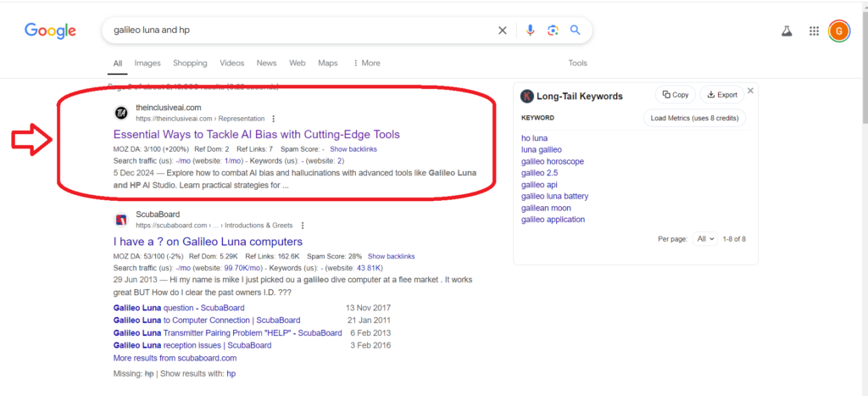Screen dimensions: 868x396
Task: Open 'I have a ? on Galileo Luna computers'
Action: point(208,242)
